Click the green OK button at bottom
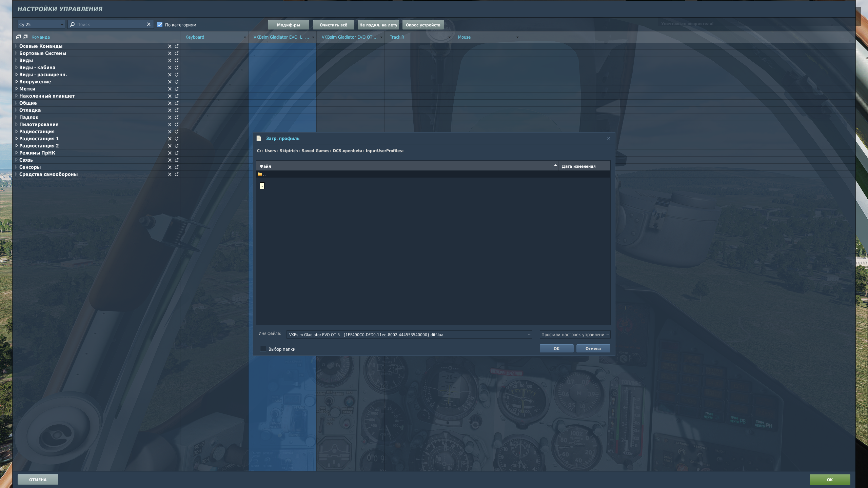The height and width of the screenshot is (488, 868). [830, 480]
